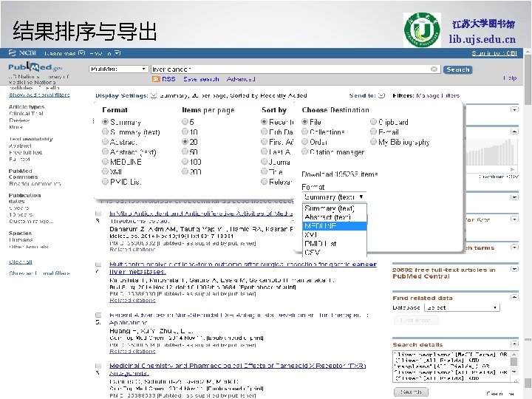Open Manage Filters link
Screen dimensions: 532x399
click(x=437, y=95)
